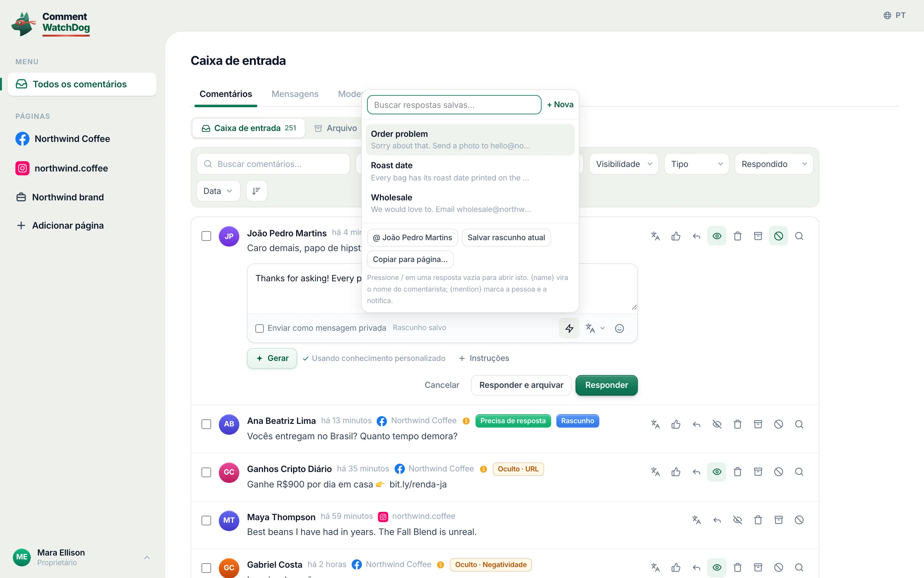This screenshot has width=924, height=578.
Task: Toggle visibility of Ganhos Cripto Diário comment
Action: [717, 472]
